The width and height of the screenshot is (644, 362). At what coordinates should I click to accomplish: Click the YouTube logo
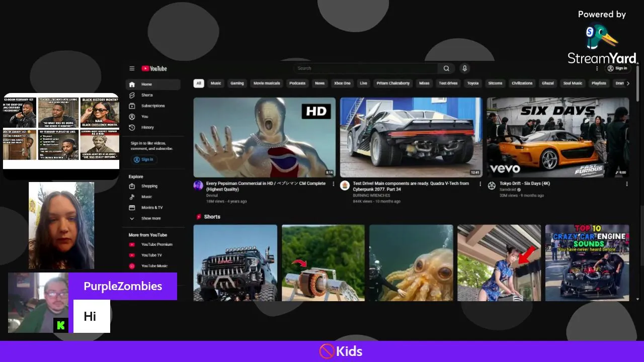154,68
